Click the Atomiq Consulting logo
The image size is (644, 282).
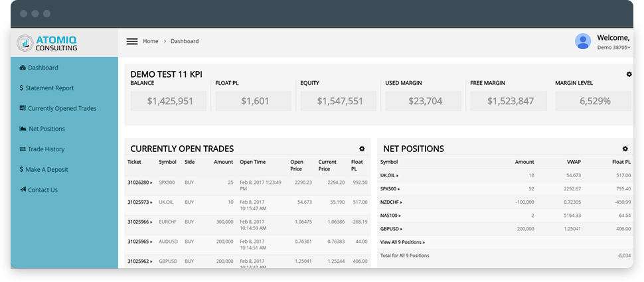48,43
